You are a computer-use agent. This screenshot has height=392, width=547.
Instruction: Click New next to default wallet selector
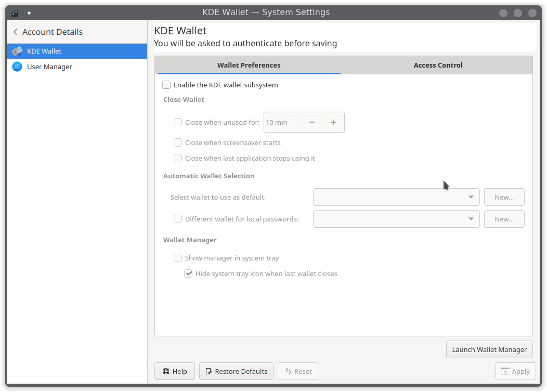pos(504,197)
